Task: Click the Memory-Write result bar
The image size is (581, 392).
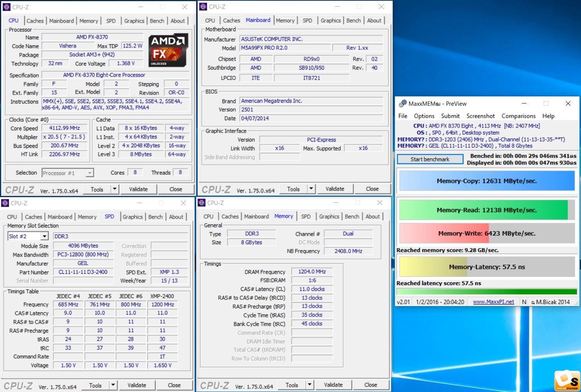Action: click(x=487, y=233)
